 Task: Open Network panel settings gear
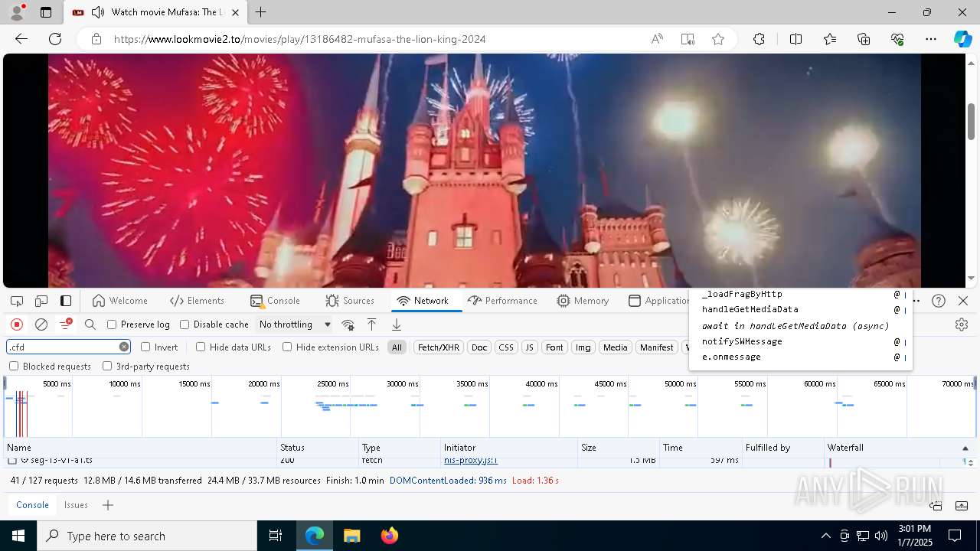[x=962, y=324]
